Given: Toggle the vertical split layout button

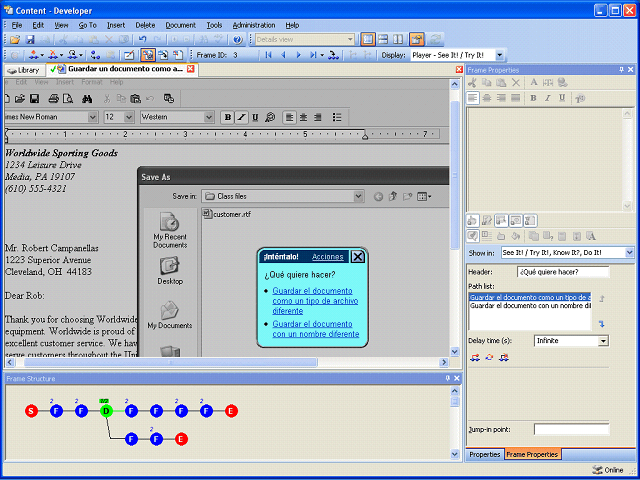Looking at the screenshot, I should [x=398, y=40].
